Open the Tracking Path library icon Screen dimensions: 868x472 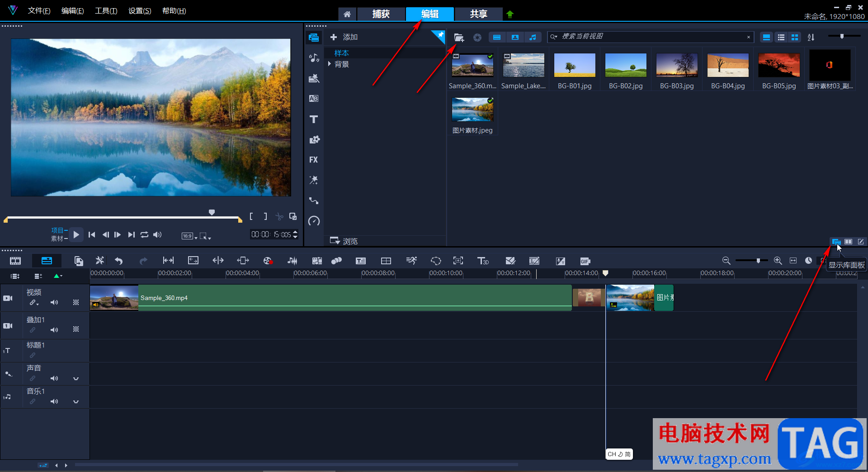pyautogui.click(x=314, y=200)
